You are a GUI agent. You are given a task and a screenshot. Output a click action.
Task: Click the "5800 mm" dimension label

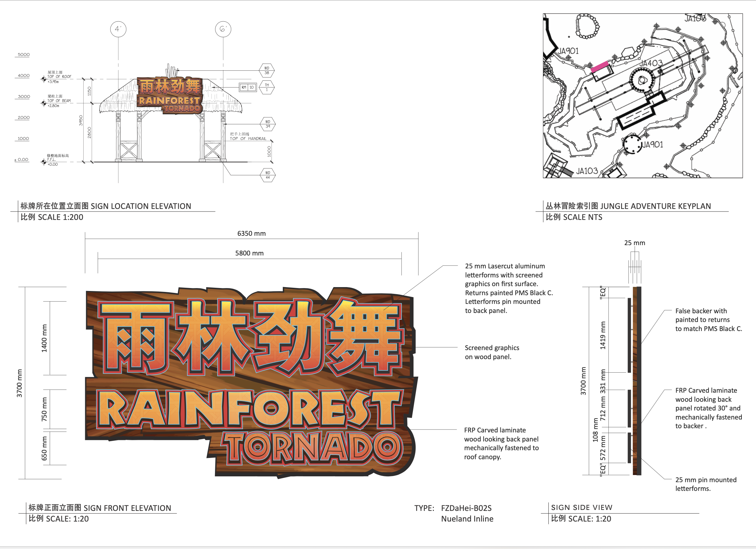tap(249, 253)
